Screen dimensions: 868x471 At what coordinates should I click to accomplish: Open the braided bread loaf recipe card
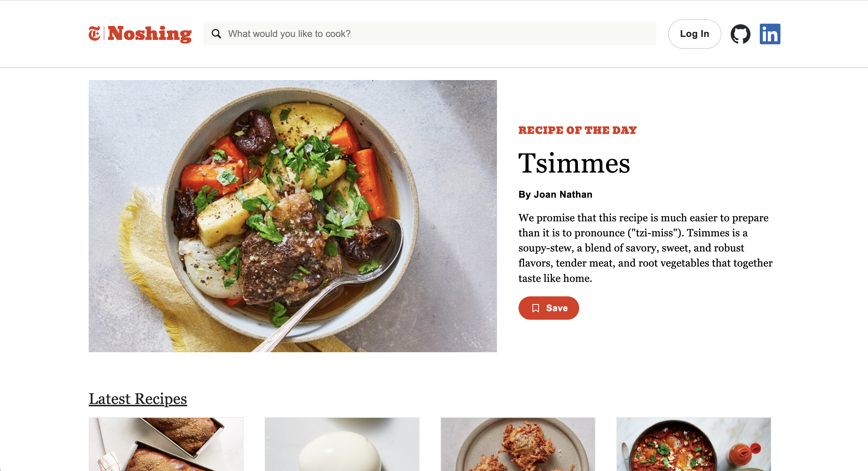[x=166, y=444]
